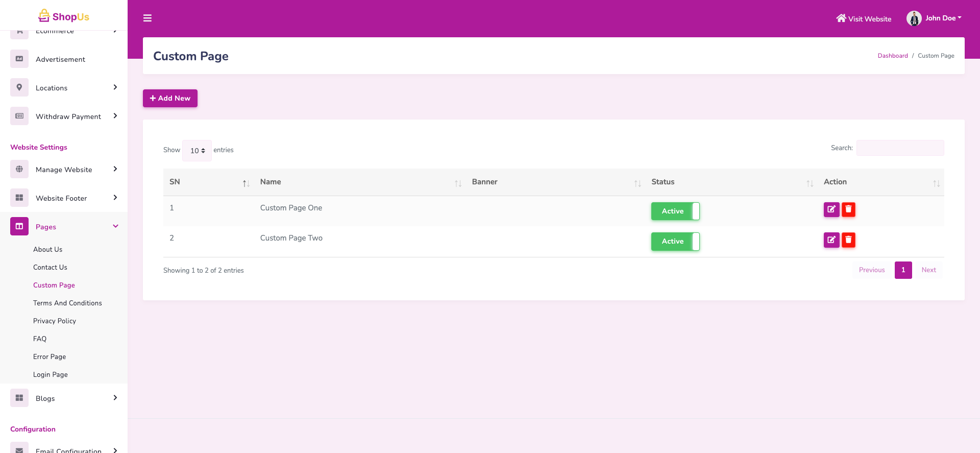Click the Add New button
The image size is (980, 453).
pos(170,98)
